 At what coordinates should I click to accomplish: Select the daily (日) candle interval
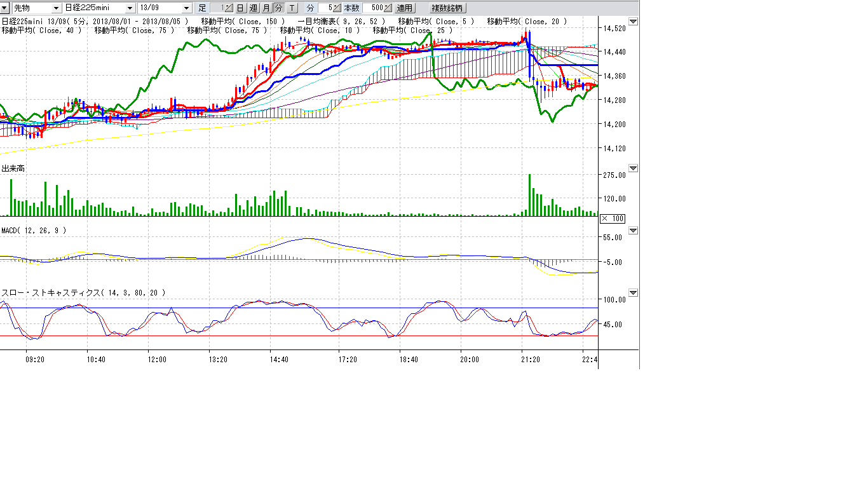[240, 8]
